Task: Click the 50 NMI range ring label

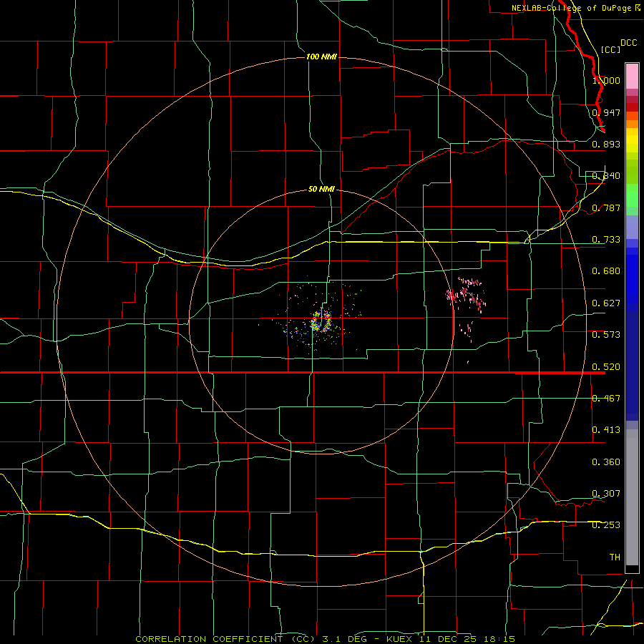Action: (321, 189)
